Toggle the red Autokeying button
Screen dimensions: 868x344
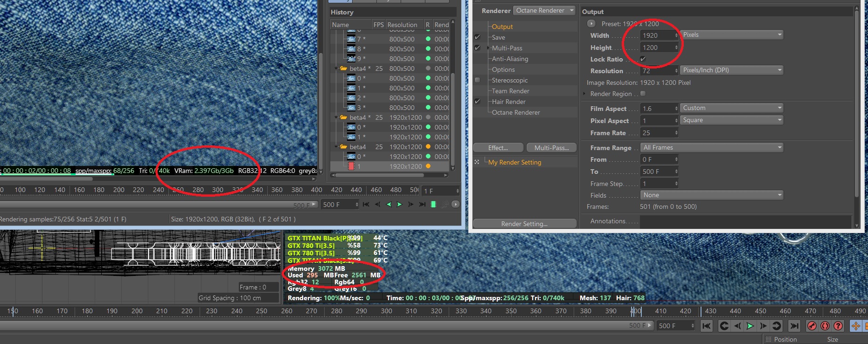[825, 326]
